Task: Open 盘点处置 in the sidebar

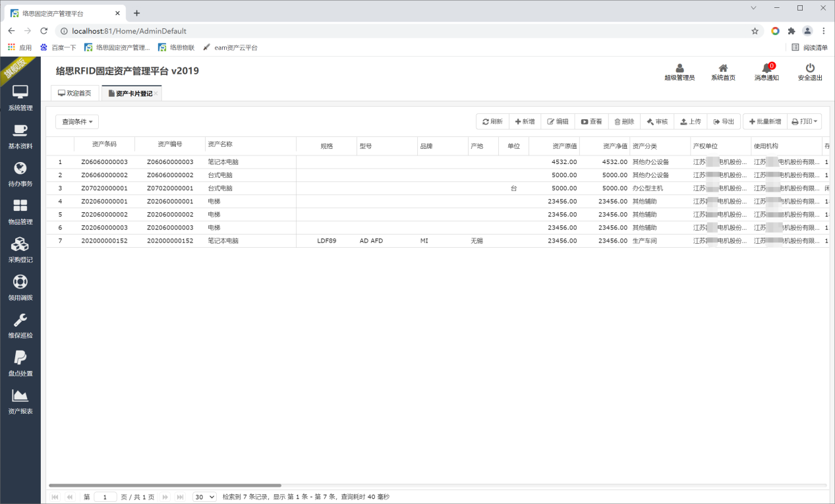Action: tap(20, 364)
